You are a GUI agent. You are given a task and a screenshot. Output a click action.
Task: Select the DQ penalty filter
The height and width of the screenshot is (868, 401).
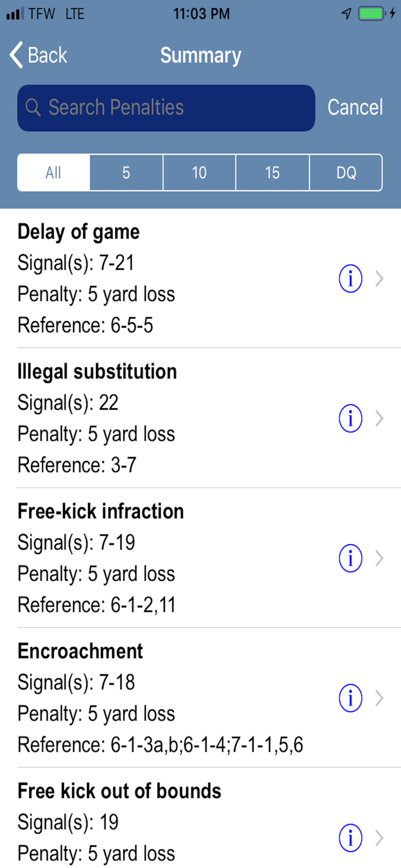coord(345,172)
